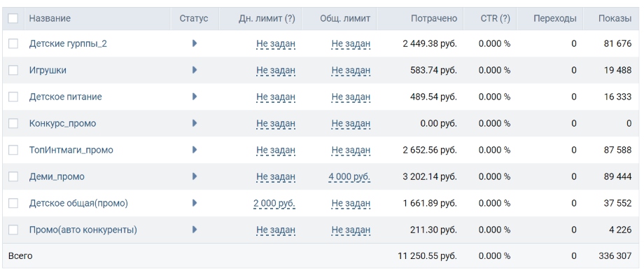Open the Детское общая(промо) campaign
The image size is (644, 273).
(x=78, y=203)
